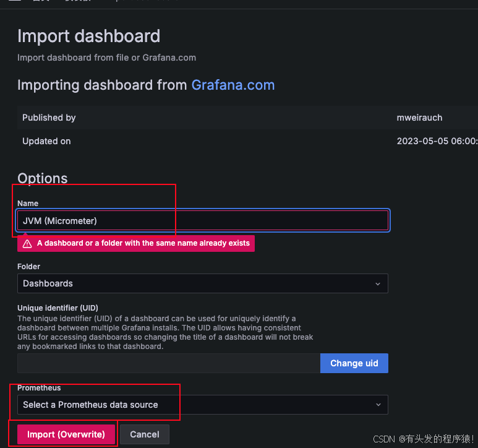This screenshot has width=478, height=448.
Task: Click the Prometheus field label
Action: (39, 387)
